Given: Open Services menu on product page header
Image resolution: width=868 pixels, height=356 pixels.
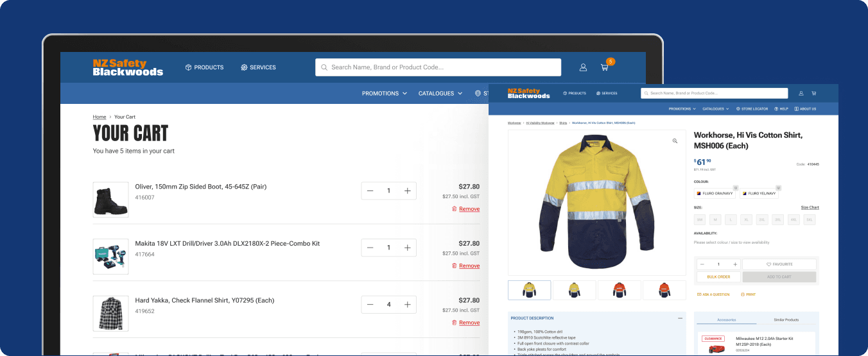Looking at the screenshot, I should coord(607,93).
